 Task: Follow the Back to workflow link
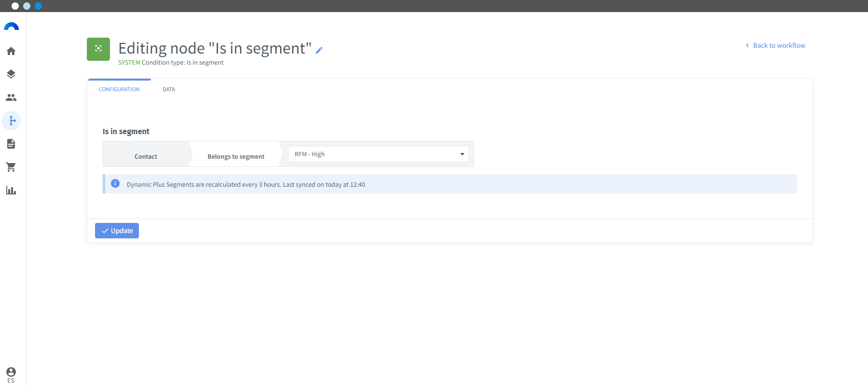point(775,45)
